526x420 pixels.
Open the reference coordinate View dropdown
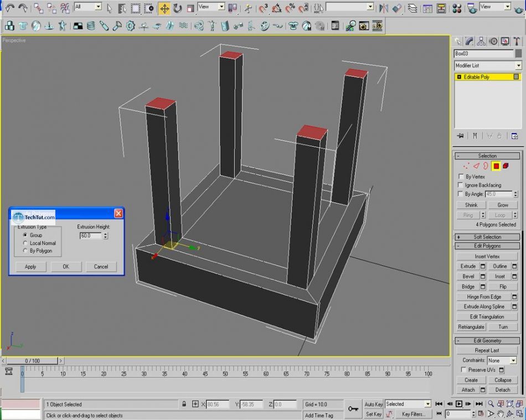click(x=211, y=7)
